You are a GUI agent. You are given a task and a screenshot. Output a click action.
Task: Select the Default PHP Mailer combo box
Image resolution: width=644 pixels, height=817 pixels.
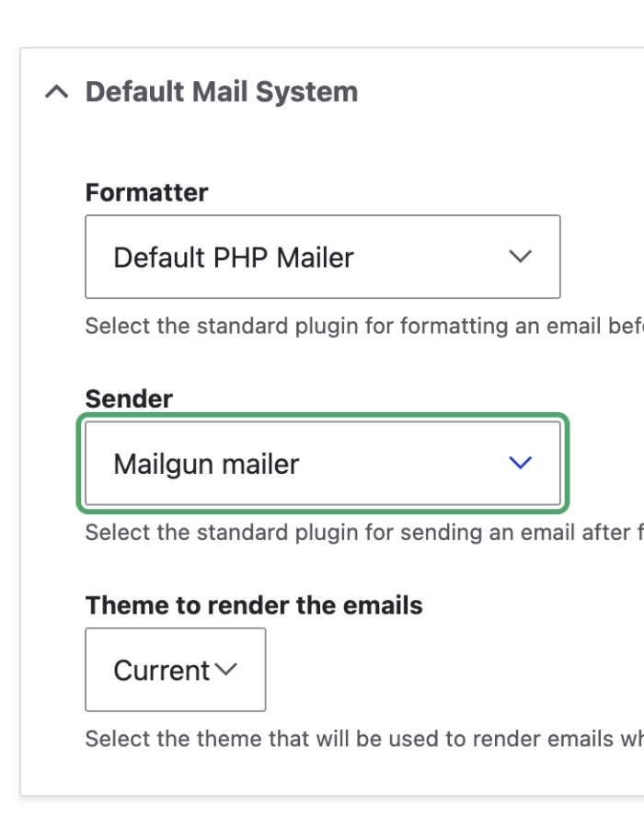point(322,257)
